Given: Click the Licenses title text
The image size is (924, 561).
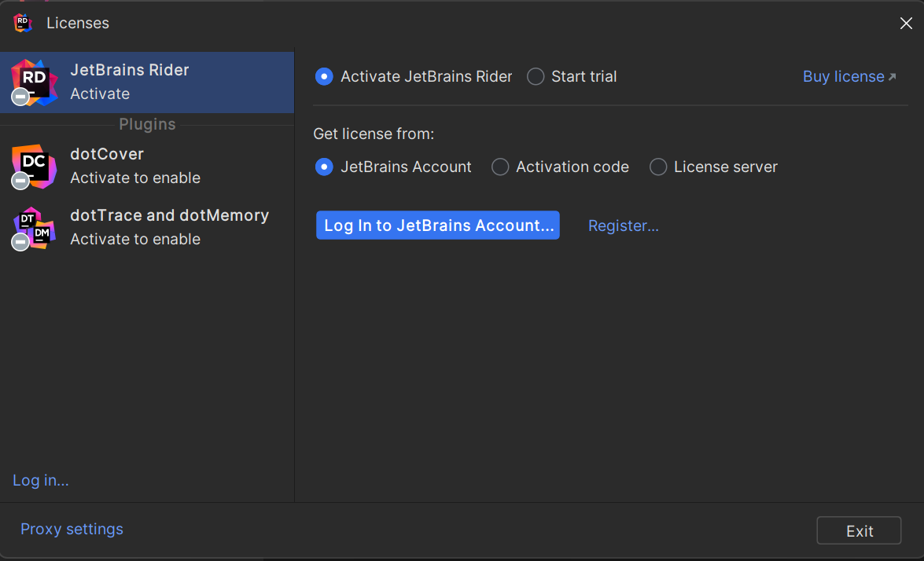Looking at the screenshot, I should pyautogui.click(x=78, y=23).
